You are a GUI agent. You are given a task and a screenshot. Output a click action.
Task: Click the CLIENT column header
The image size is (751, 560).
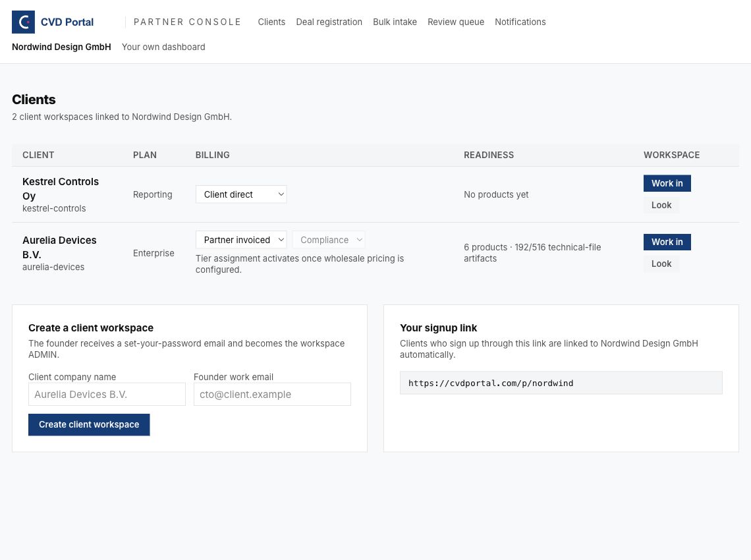38,155
